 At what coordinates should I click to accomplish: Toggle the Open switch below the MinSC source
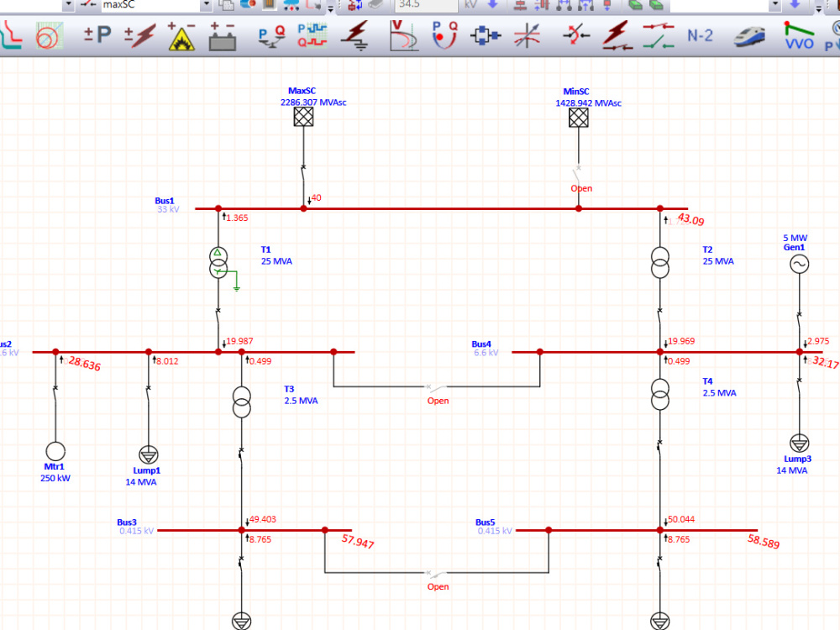click(x=578, y=172)
